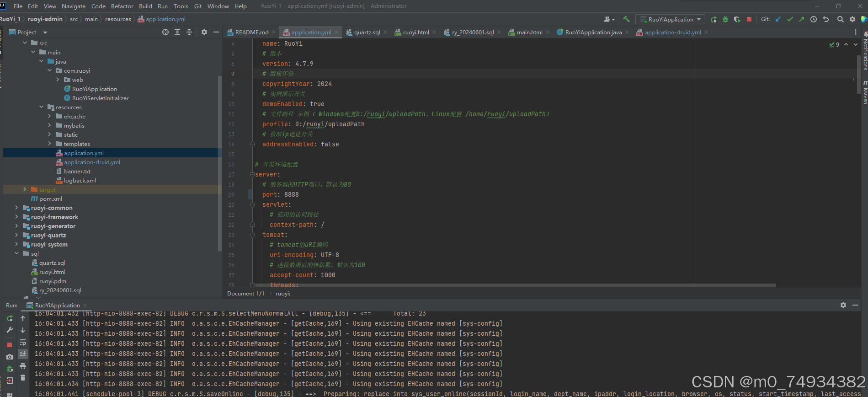Open the Notifications side panel
The height and width of the screenshot is (397, 868).
(x=865, y=52)
